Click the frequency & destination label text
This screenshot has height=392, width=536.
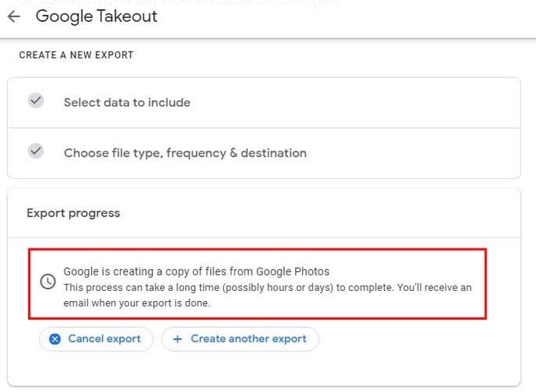point(236,153)
